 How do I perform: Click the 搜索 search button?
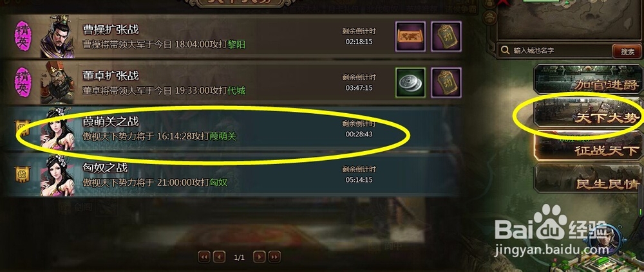pos(627,51)
